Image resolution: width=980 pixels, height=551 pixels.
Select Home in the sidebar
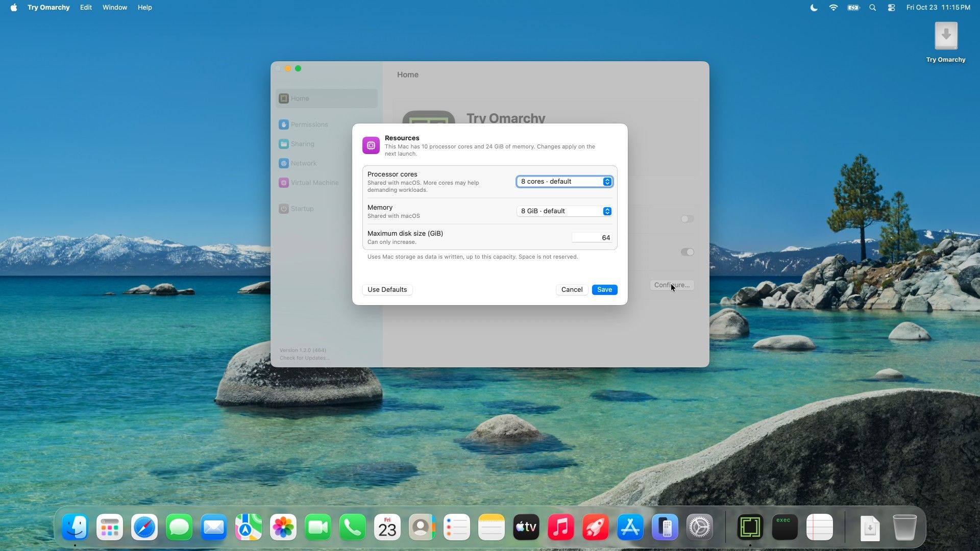[x=327, y=98]
